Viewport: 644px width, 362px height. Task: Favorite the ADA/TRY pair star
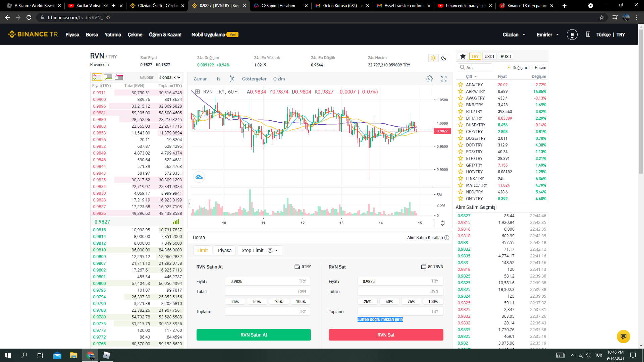coord(461,85)
